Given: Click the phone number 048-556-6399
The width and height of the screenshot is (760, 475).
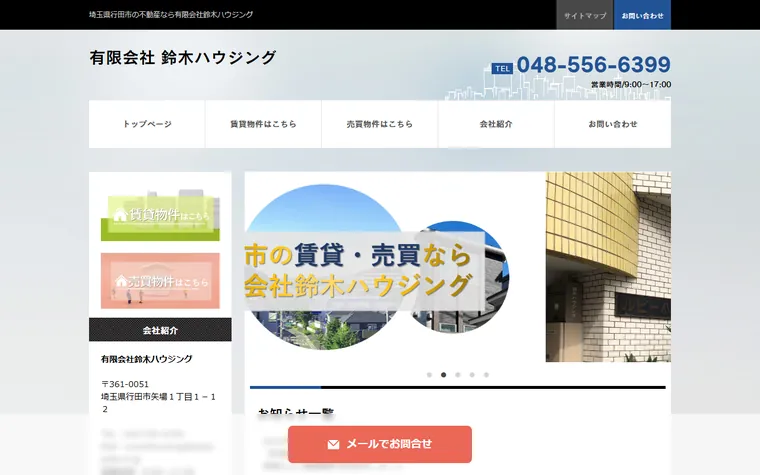Looking at the screenshot, I should pyautogui.click(x=594, y=64).
